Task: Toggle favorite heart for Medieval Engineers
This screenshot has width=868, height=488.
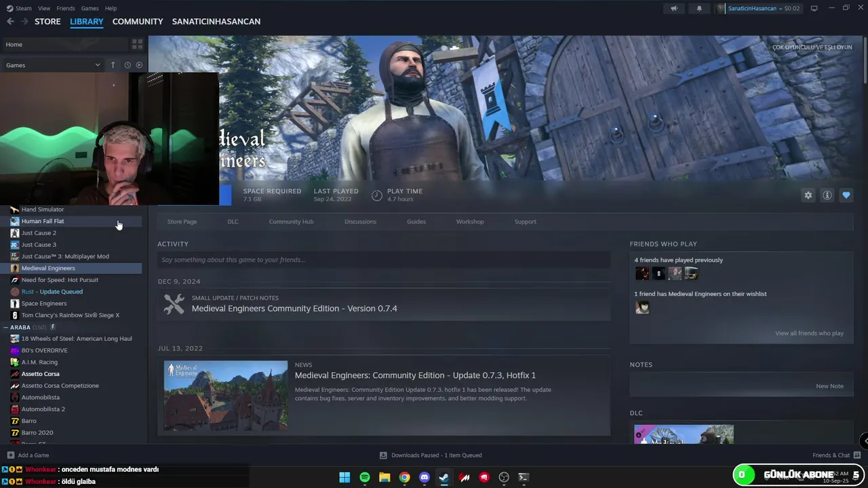Action: click(x=846, y=195)
